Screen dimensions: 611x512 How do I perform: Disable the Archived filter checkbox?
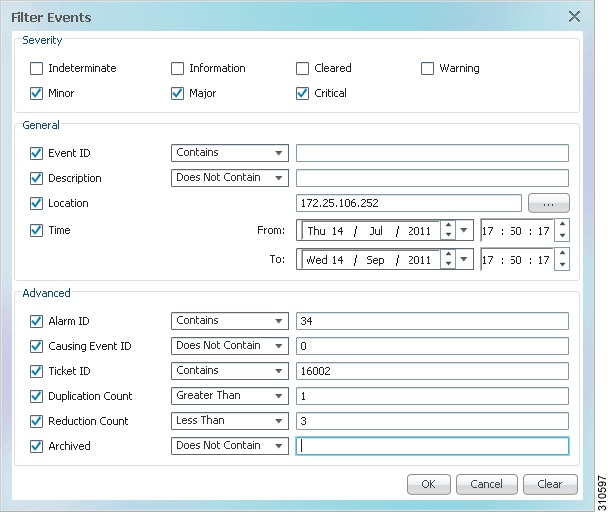pyautogui.click(x=36, y=446)
